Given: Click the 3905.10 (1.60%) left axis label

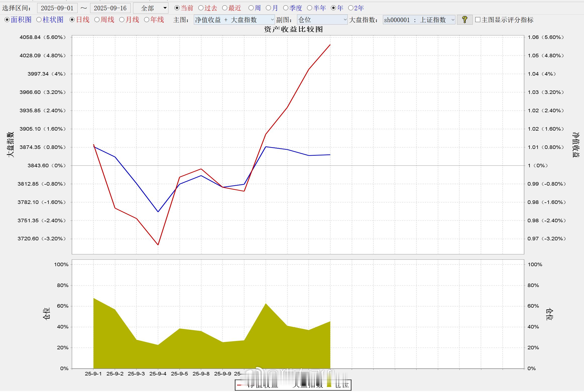Looking at the screenshot, I should point(43,129).
